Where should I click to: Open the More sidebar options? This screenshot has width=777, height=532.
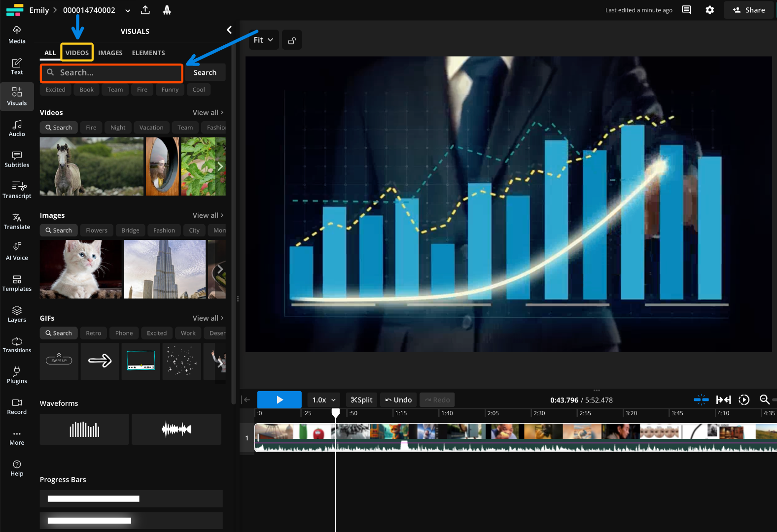click(x=17, y=437)
